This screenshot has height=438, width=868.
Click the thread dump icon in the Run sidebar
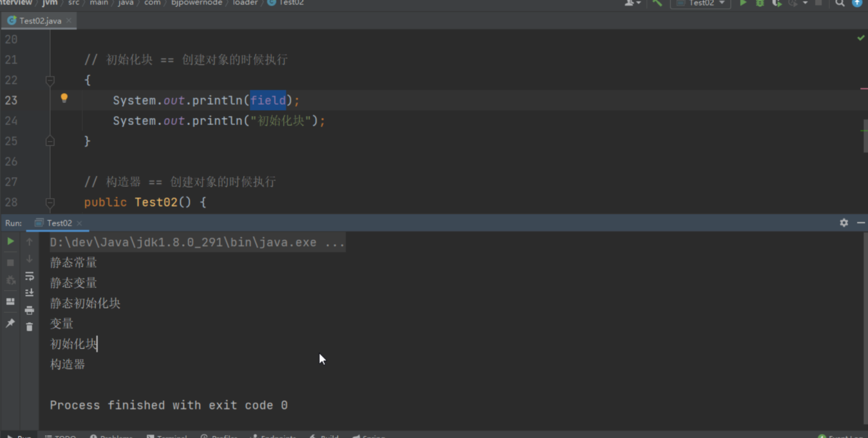[x=10, y=281]
